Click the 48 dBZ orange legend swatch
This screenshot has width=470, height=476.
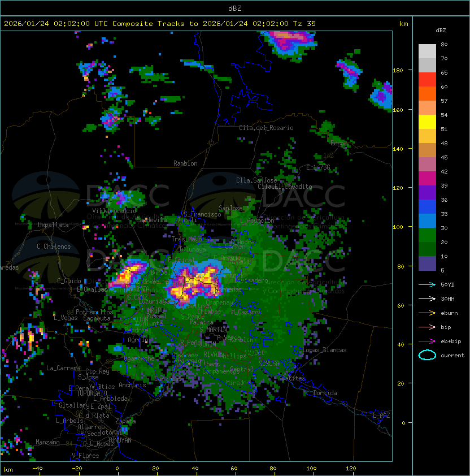427,150
